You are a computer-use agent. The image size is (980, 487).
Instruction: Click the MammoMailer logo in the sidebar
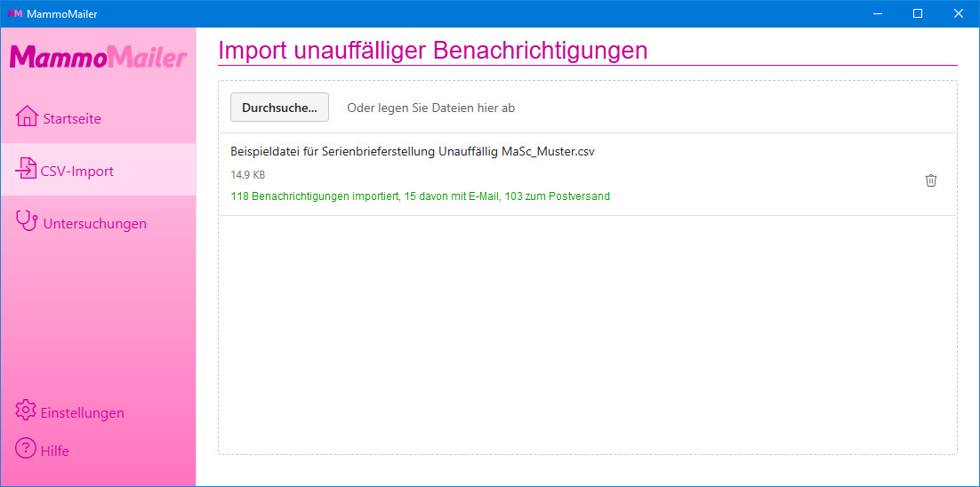98,58
